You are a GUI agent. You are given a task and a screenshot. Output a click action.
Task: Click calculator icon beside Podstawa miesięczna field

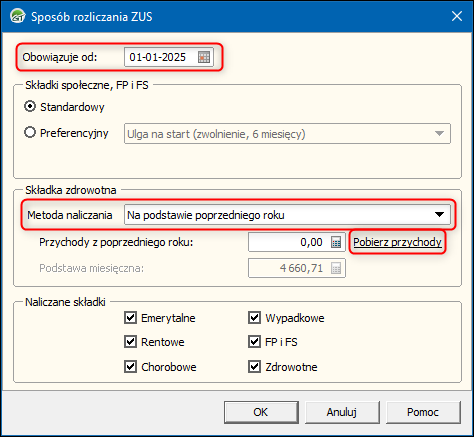coord(336,268)
